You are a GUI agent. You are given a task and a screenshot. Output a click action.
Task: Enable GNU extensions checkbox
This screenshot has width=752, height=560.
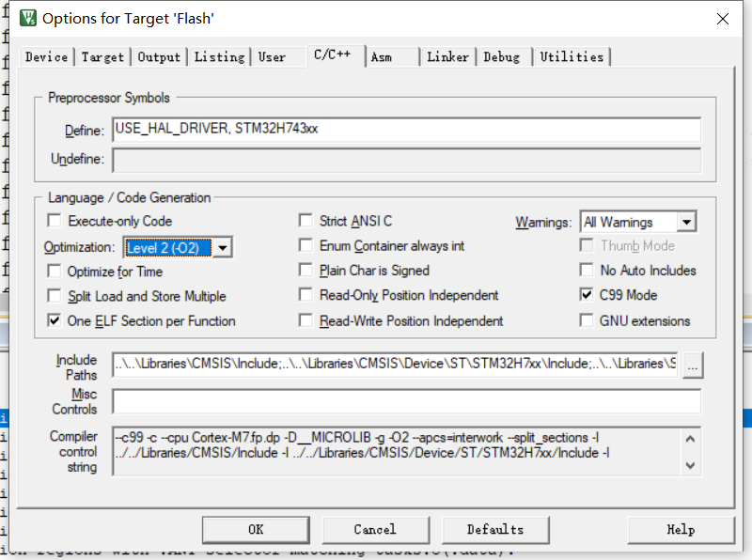[x=586, y=320]
